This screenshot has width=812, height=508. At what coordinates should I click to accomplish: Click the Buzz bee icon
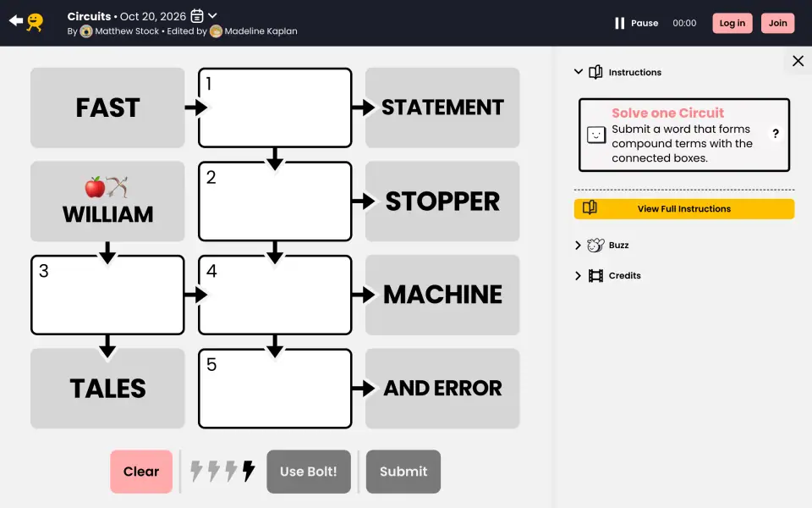tap(595, 245)
